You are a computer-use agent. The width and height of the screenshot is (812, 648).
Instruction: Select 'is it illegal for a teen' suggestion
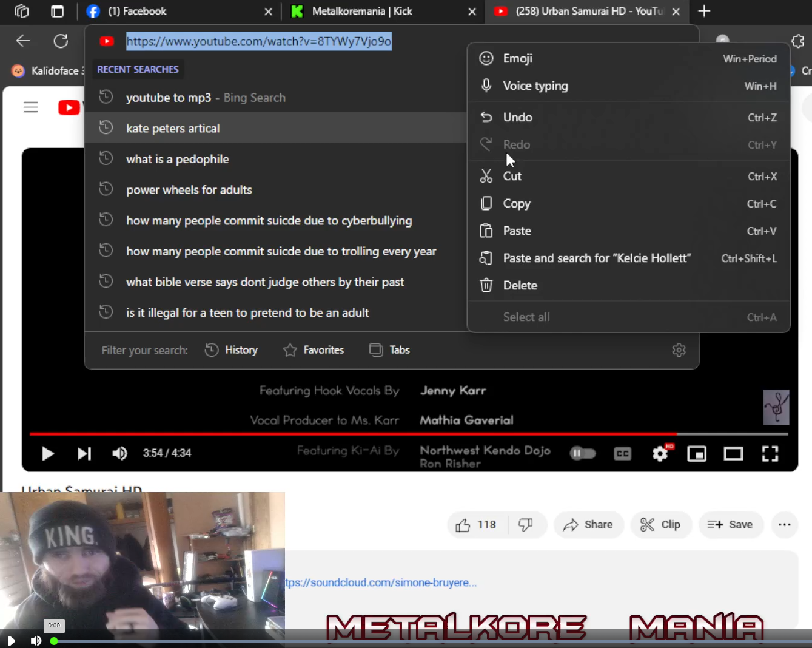point(275,313)
